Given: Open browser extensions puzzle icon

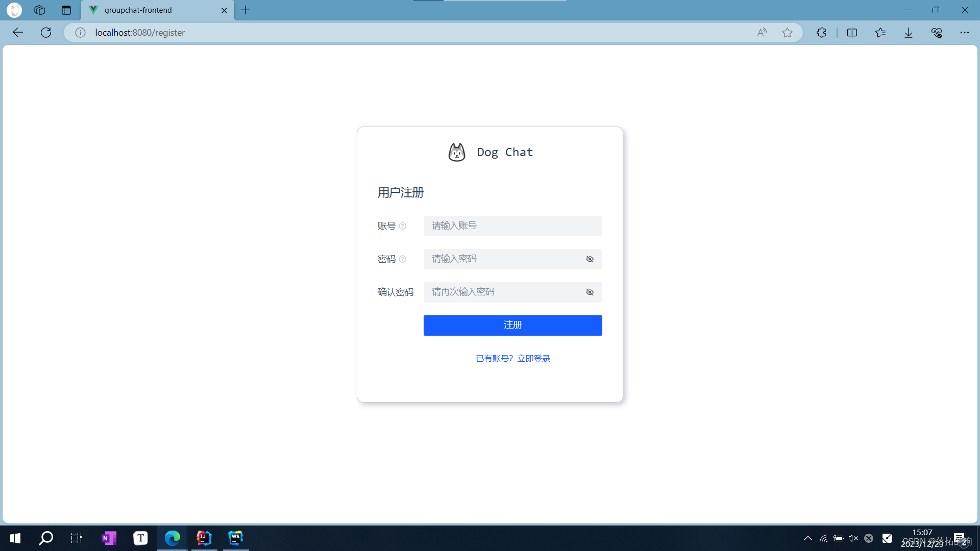Looking at the screenshot, I should [x=821, y=33].
